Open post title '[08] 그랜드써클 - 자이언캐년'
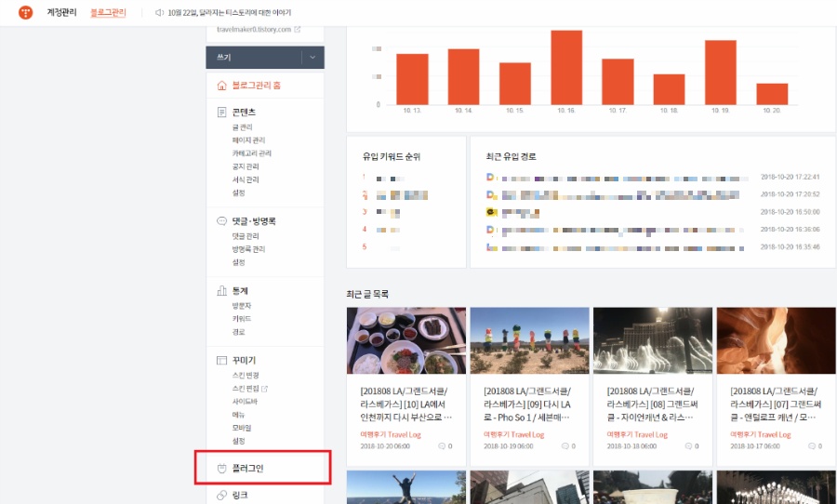This screenshot has height=504, width=837. [652, 405]
